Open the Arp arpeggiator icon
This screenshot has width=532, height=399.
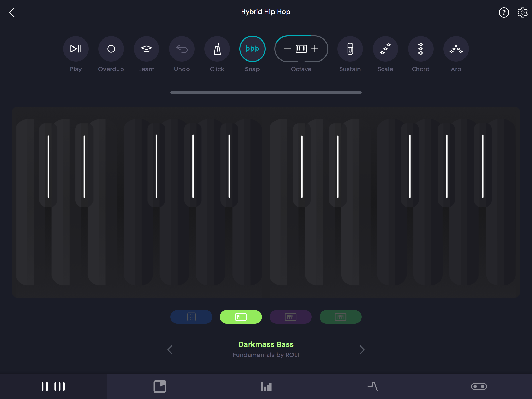(456, 49)
